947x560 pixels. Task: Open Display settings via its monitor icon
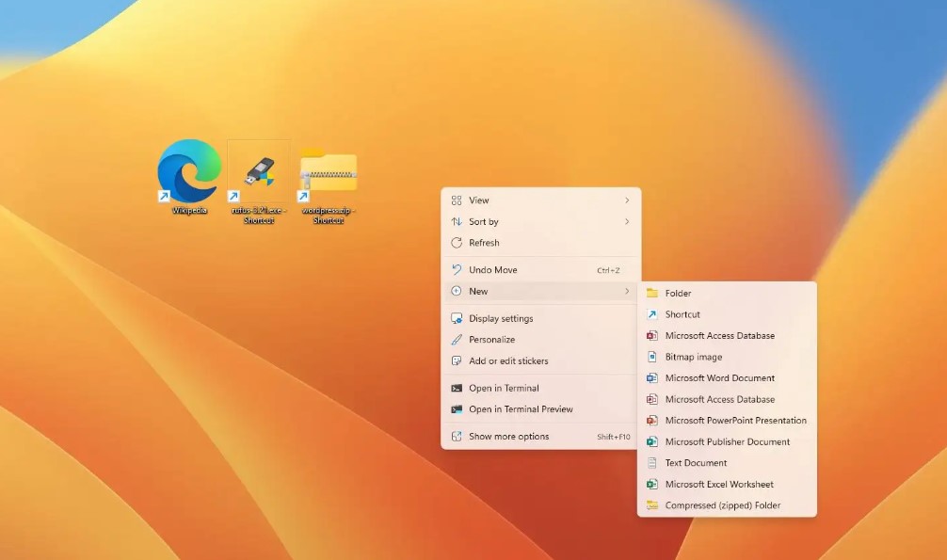[x=457, y=318]
